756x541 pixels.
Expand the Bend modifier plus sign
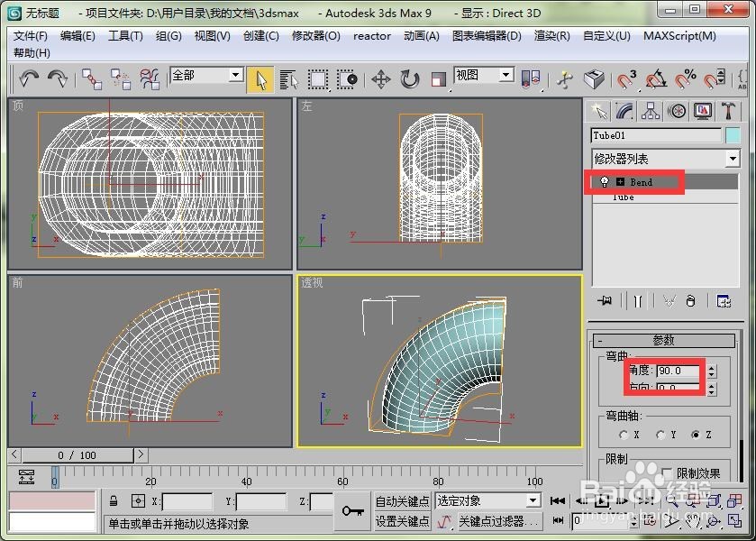point(620,182)
